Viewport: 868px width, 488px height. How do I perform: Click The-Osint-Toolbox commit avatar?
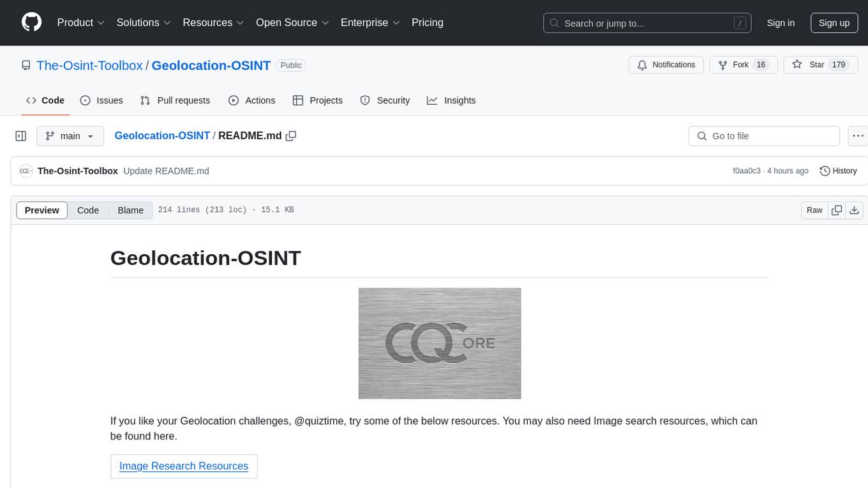coord(26,171)
